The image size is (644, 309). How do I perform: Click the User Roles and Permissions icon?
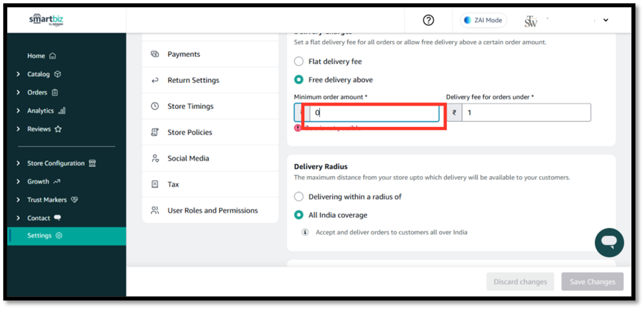click(155, 211)
